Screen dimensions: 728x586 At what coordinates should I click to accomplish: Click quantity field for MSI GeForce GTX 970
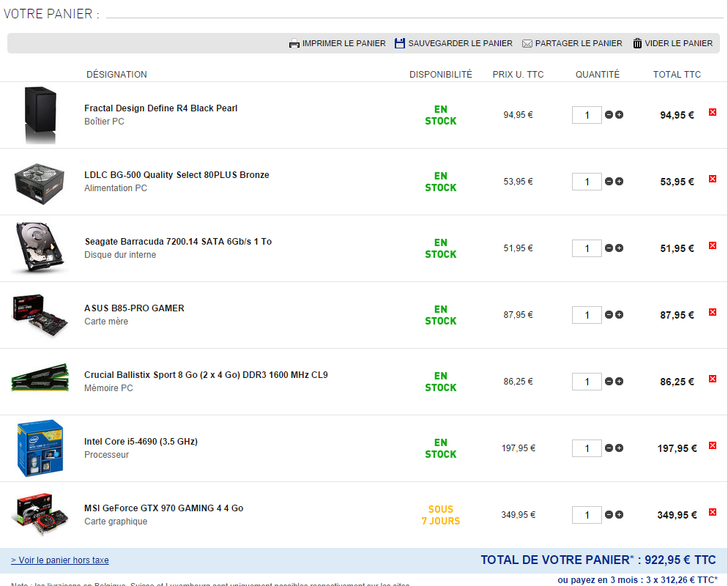[587, 515]
